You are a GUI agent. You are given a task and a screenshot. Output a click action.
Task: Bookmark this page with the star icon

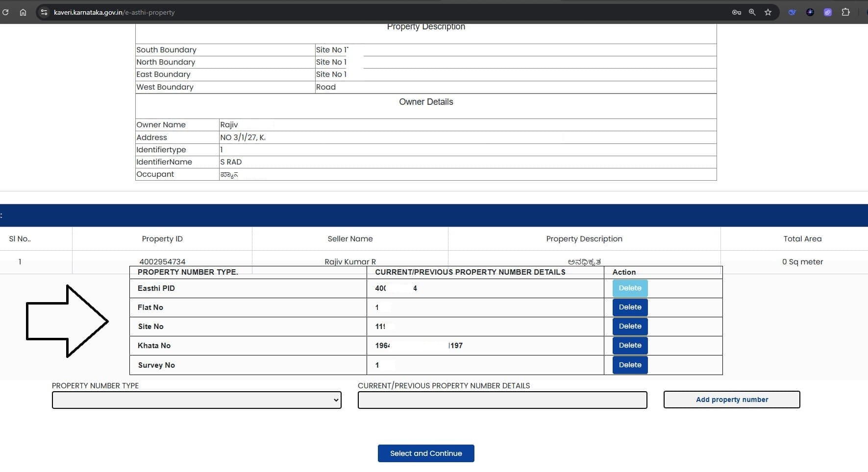pyautogui.click(x=768, y=12)
